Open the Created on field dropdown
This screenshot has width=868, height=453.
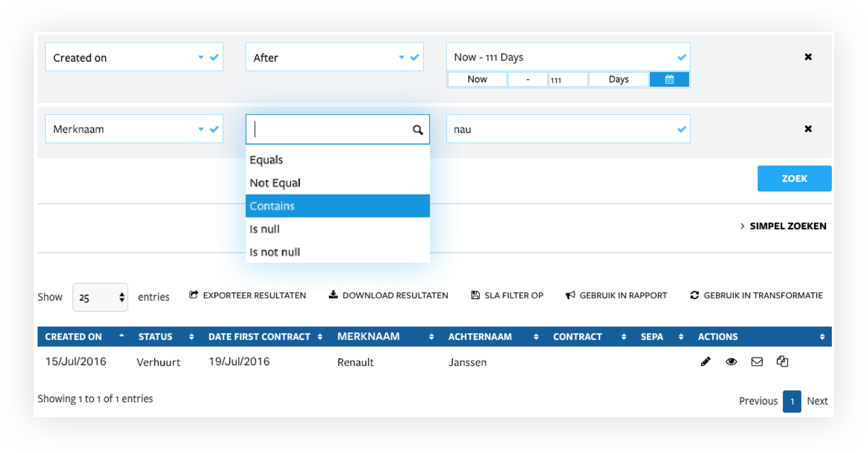click(x=201, y=57)
